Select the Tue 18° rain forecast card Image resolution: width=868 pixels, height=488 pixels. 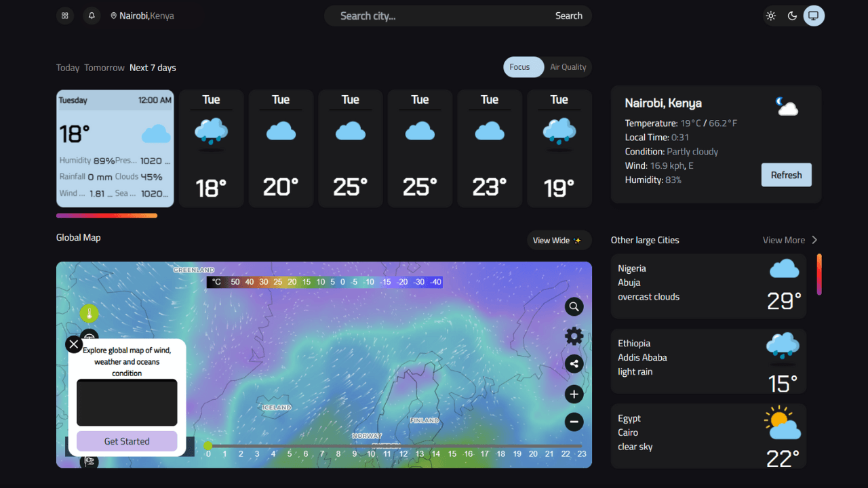coord(212,148)
